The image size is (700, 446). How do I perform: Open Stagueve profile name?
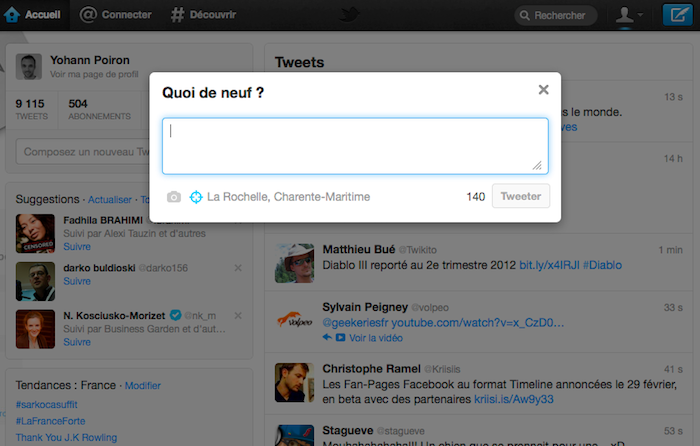click(348, 431)
